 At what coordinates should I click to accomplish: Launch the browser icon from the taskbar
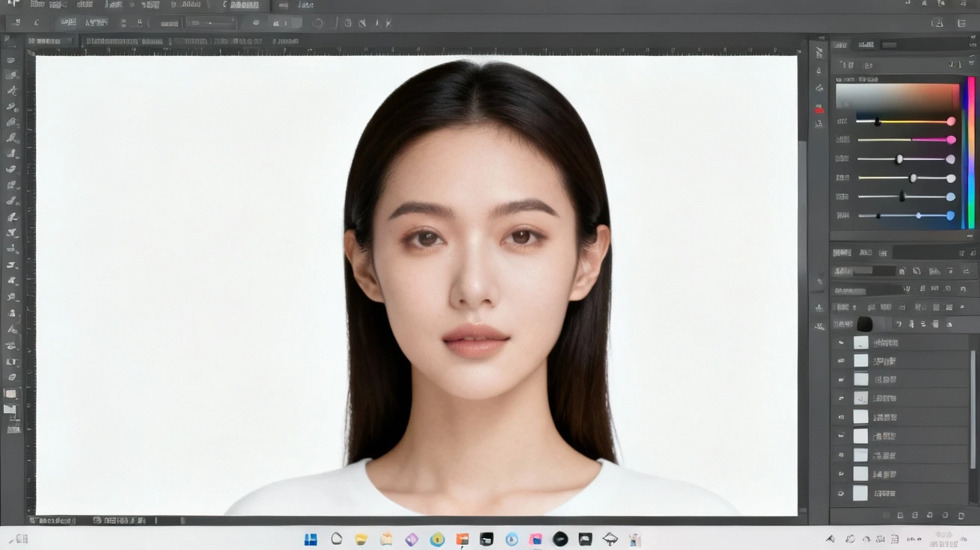(437, 539)
